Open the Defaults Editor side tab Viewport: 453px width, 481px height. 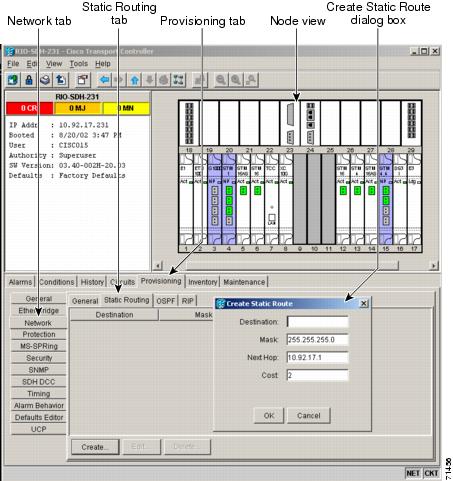39,417
